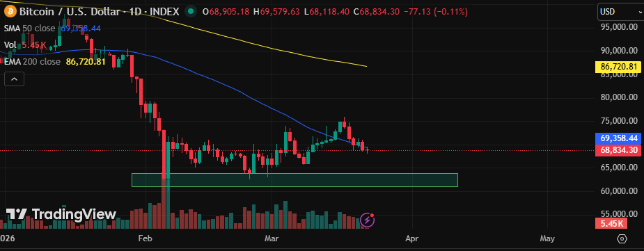The height and width of the screenshot is (251, 644).
Task: Click the 75,000.00 price scale label
Action: pyautogui.click(x=619, y=121)
